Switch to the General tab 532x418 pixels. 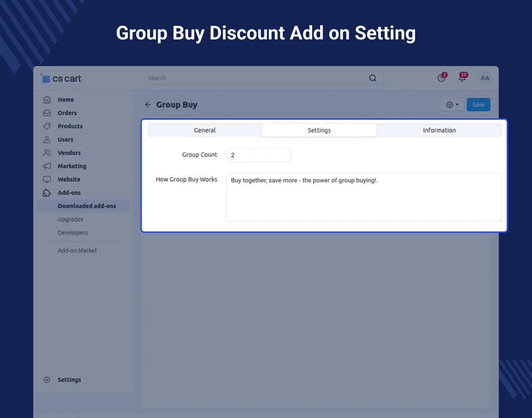(x=205, y=131)
